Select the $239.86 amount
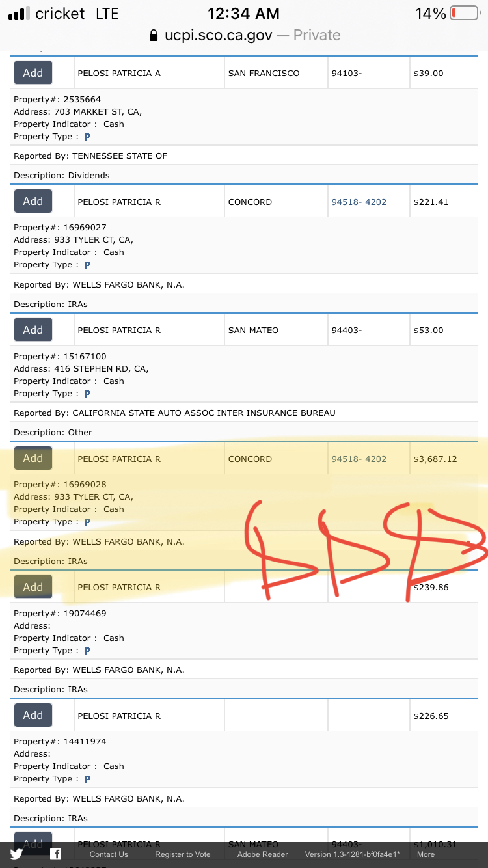 (431, 587)
